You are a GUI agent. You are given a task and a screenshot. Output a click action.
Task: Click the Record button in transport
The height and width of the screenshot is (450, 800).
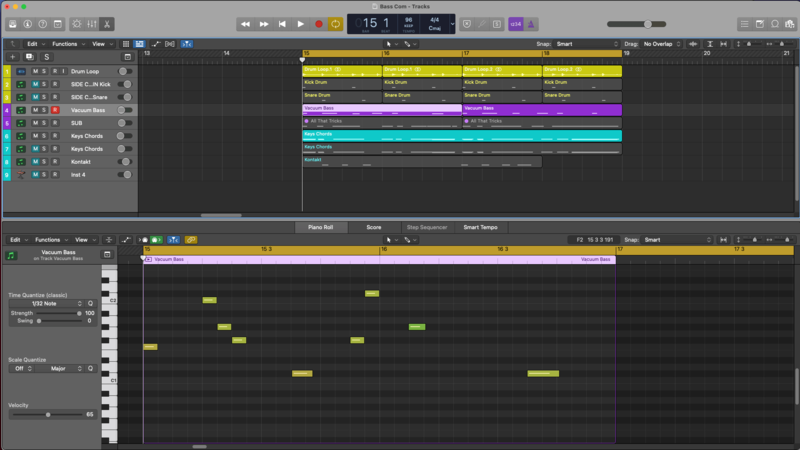319,23
